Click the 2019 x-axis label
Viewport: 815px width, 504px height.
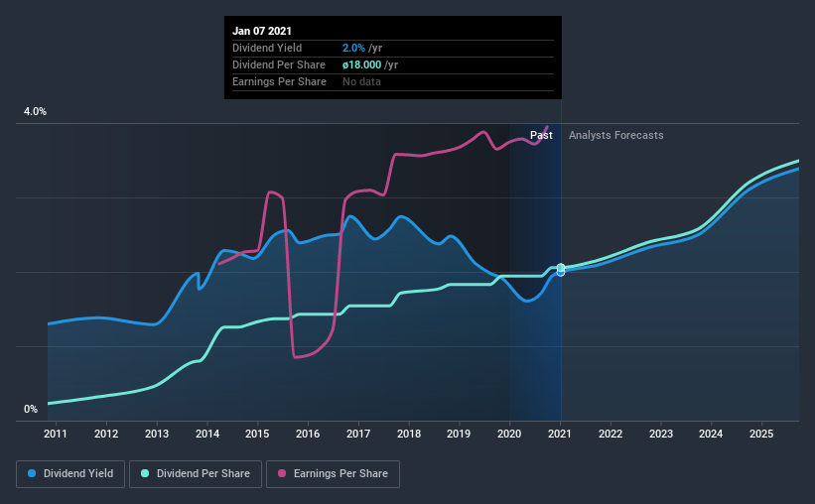(459, 434)
